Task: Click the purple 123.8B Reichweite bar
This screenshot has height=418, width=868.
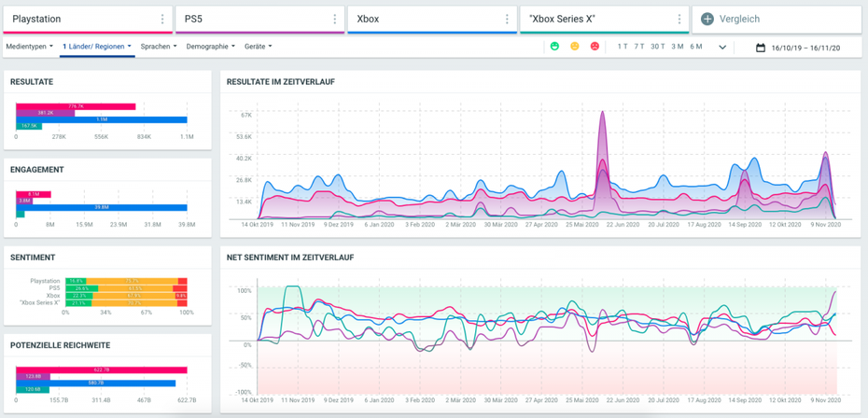Action: click(x=34, y=376)
